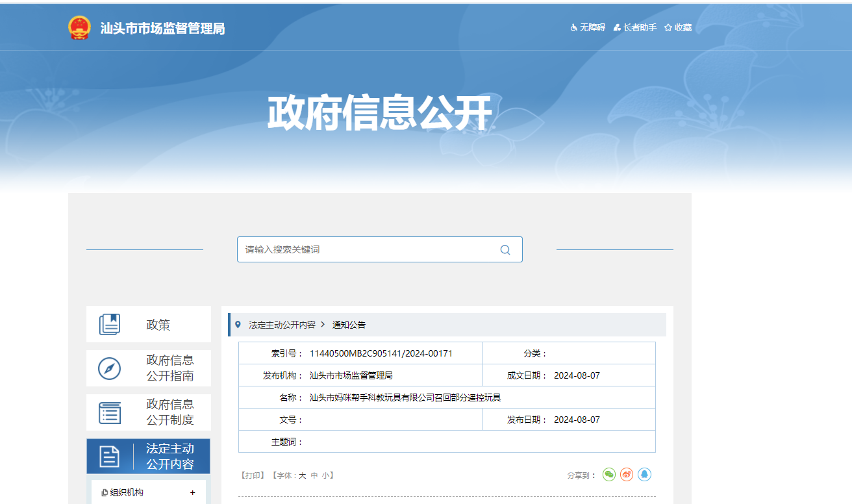Click the list icon for 政府信息公开制度
852x504 pixels.
[x=109, y=412]
